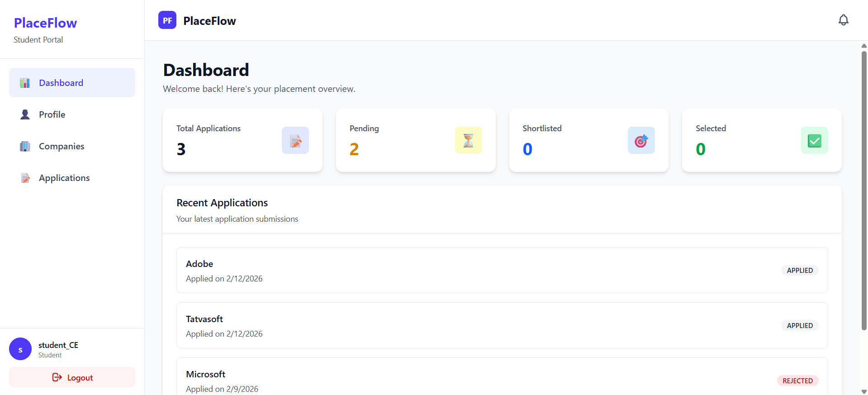Click the Applications memo icon in sidebar

click(25, 178)
